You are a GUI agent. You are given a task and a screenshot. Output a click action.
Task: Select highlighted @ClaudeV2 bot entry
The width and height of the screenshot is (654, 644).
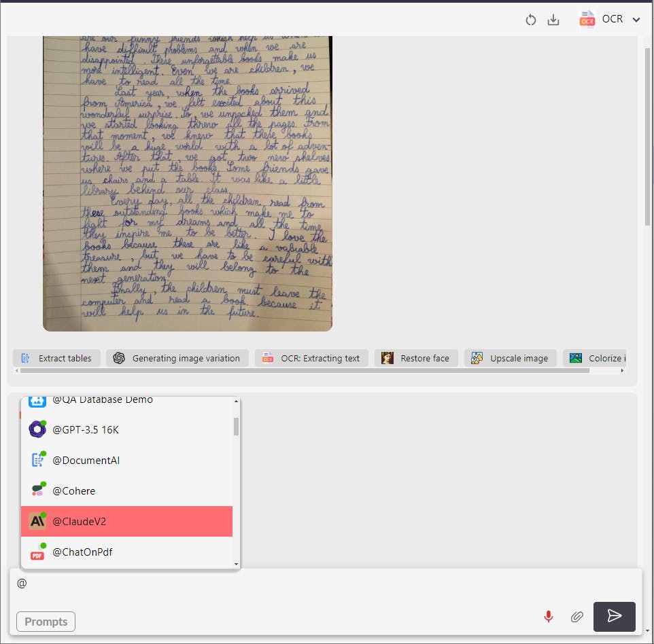127,522
